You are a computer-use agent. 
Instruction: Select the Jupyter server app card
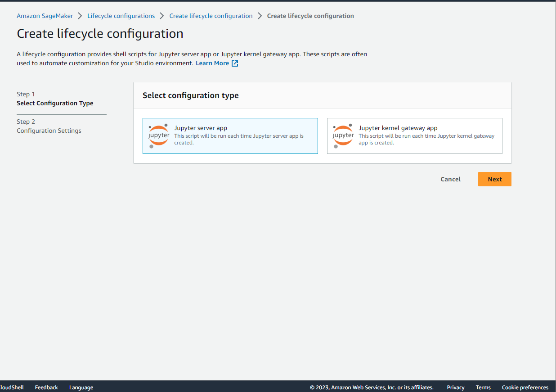pyautogui.click(x=230, y=136)
